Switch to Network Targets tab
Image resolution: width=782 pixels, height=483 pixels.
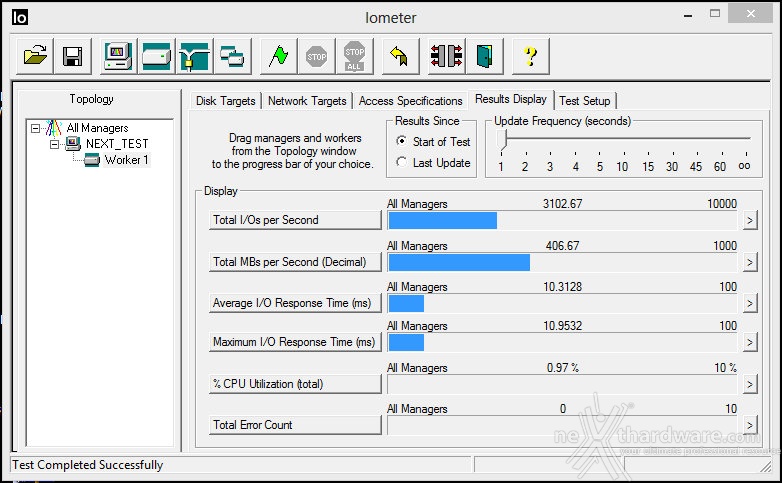point(307,101)
